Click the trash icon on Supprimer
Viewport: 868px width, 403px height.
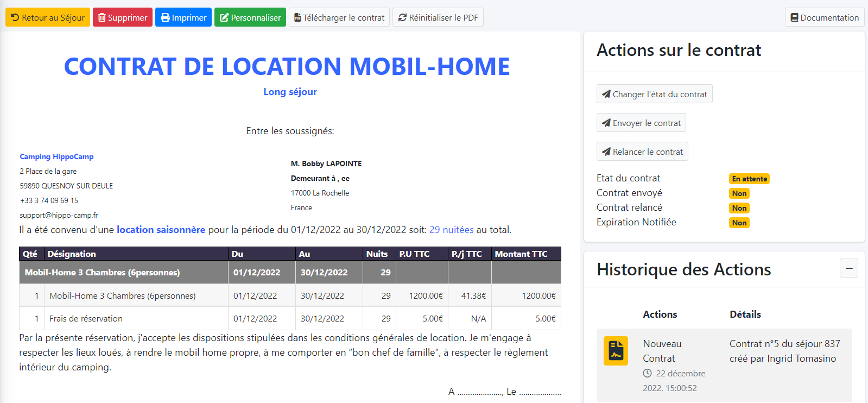click(x=102, y=18)
